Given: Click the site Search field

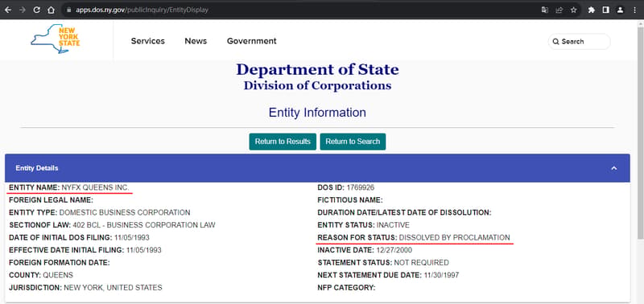Looking at the screenshot, I should click(x=579, y=42).
